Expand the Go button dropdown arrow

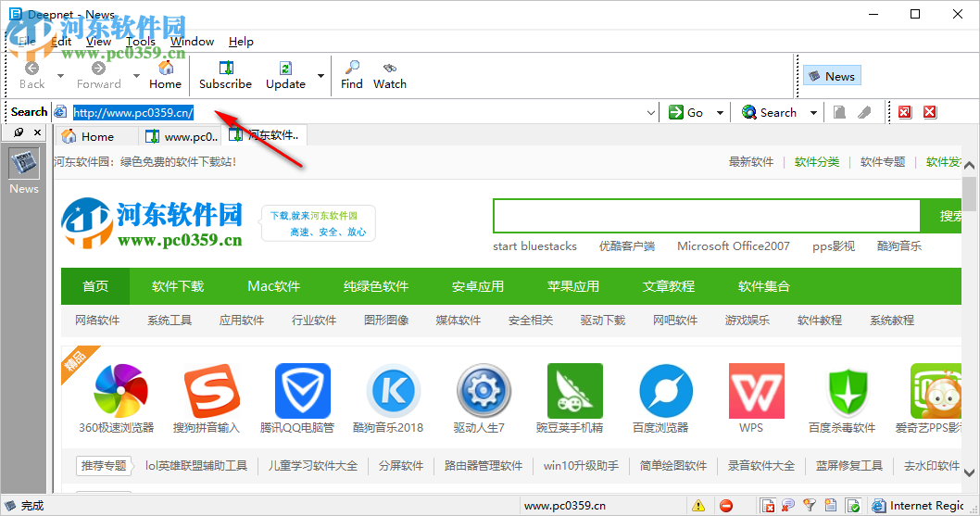[720, 113]
